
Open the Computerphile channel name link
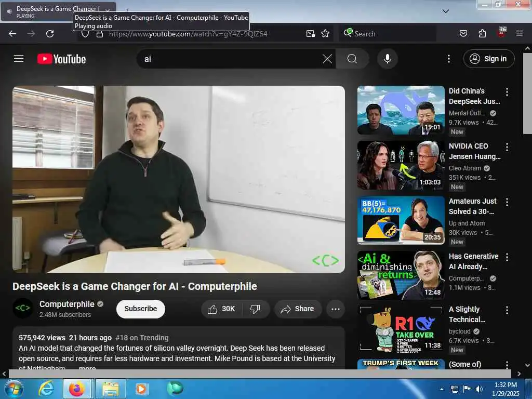click(x=67, y=304)
